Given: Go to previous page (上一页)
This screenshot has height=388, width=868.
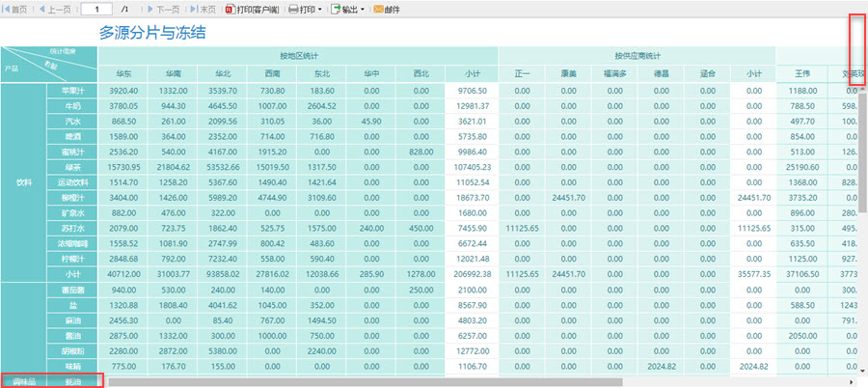Looking at the screenshot, I should (x=54, y=10).
